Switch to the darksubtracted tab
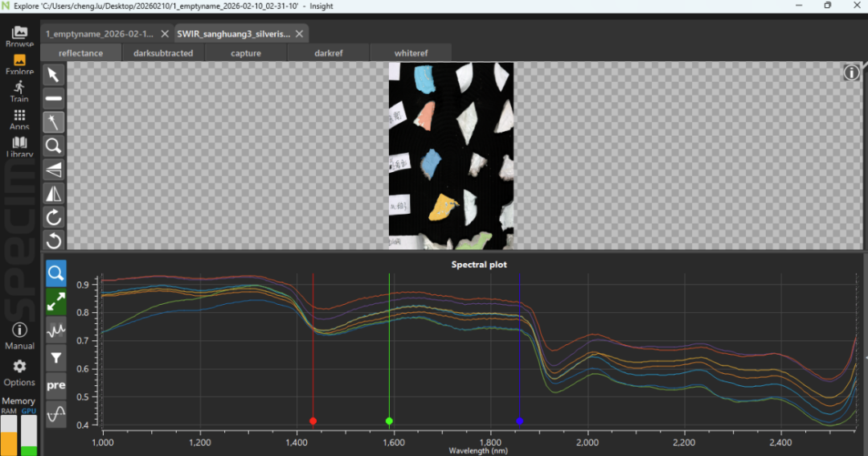This screenshot has width=868, height=456. click(163, 53)
